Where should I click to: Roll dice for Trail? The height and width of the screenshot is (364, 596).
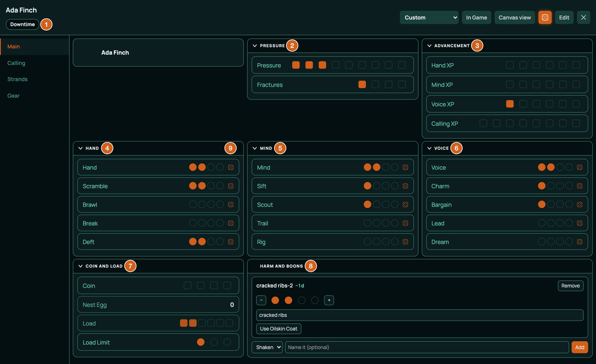(x=405, y=223)
